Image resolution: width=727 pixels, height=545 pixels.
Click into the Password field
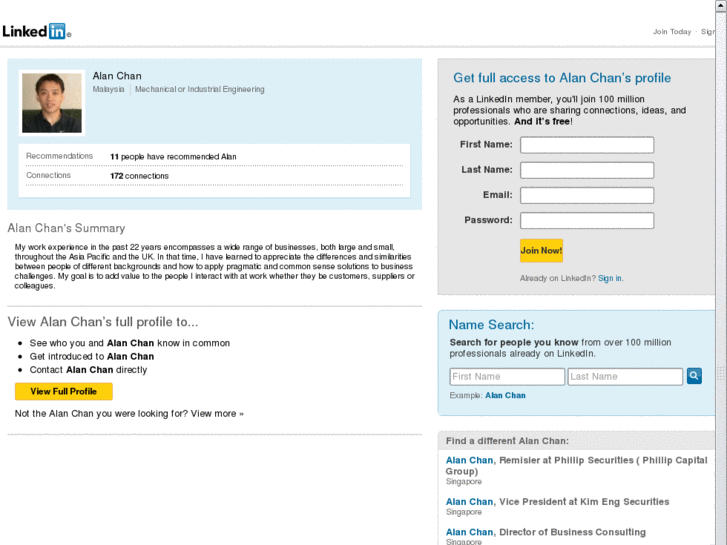587,220
